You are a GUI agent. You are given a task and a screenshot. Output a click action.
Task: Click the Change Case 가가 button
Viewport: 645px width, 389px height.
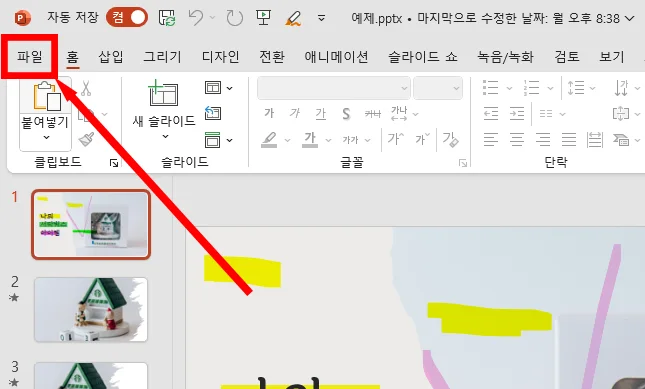coord(350,140)
